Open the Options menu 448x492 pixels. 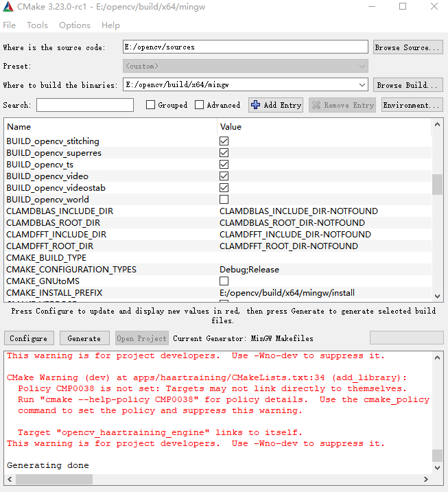[75, 25]
